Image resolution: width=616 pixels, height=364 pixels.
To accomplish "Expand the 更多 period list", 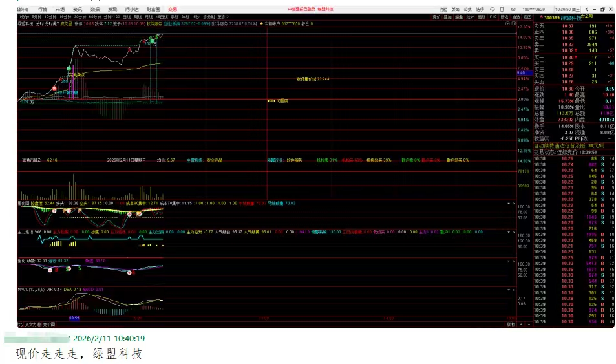I will pyautogui.click(x=223, y=17).
